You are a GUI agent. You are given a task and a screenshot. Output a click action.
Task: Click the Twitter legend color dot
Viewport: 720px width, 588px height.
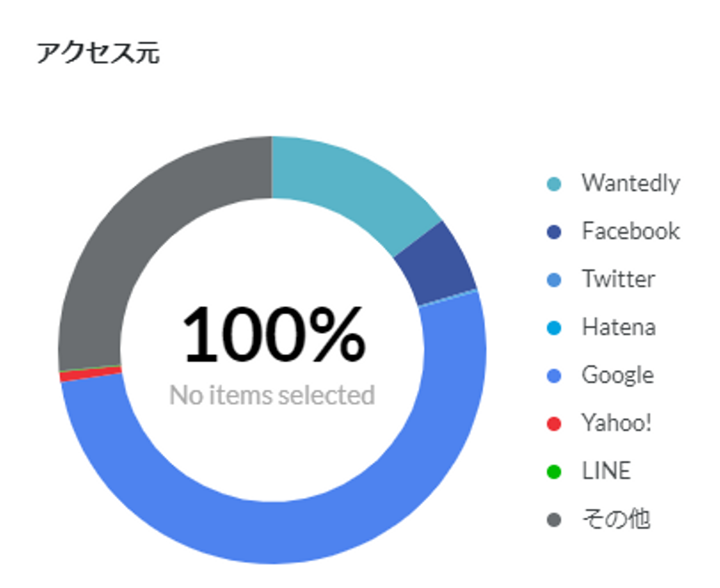click(x=554, y=280)
